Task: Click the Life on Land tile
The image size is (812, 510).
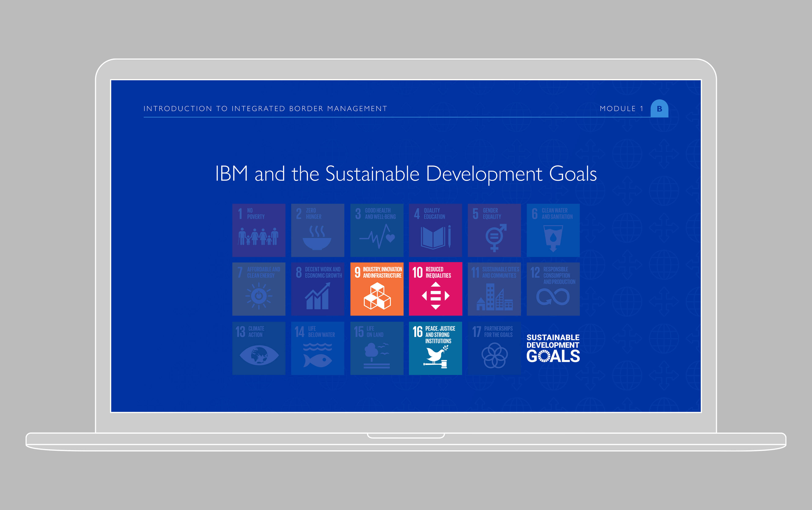Action: click(377, 348)
